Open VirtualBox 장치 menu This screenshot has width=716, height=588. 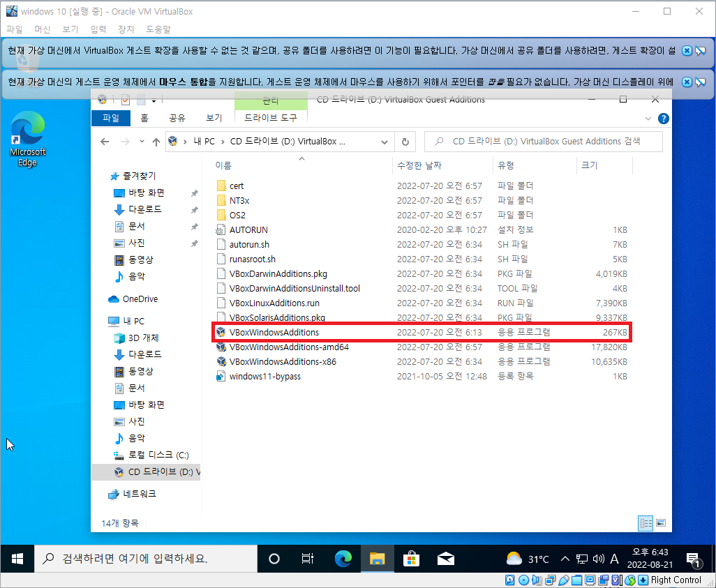point(126,29)
